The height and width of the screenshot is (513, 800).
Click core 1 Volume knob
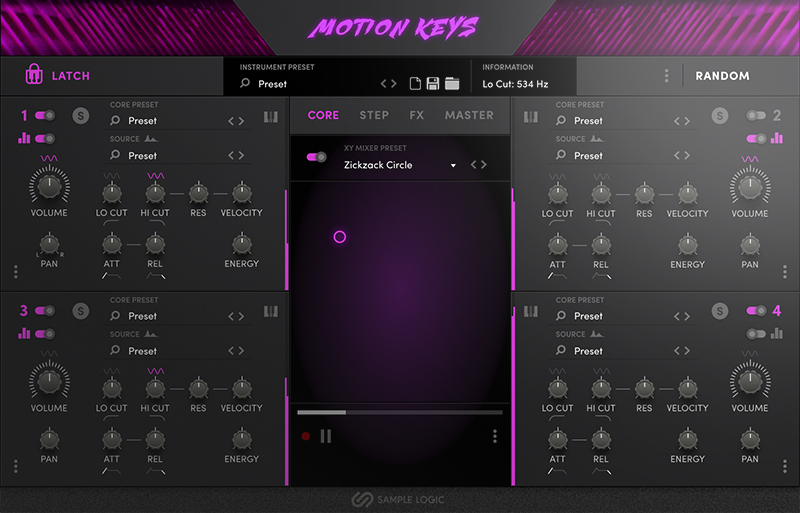pos(49,185)
